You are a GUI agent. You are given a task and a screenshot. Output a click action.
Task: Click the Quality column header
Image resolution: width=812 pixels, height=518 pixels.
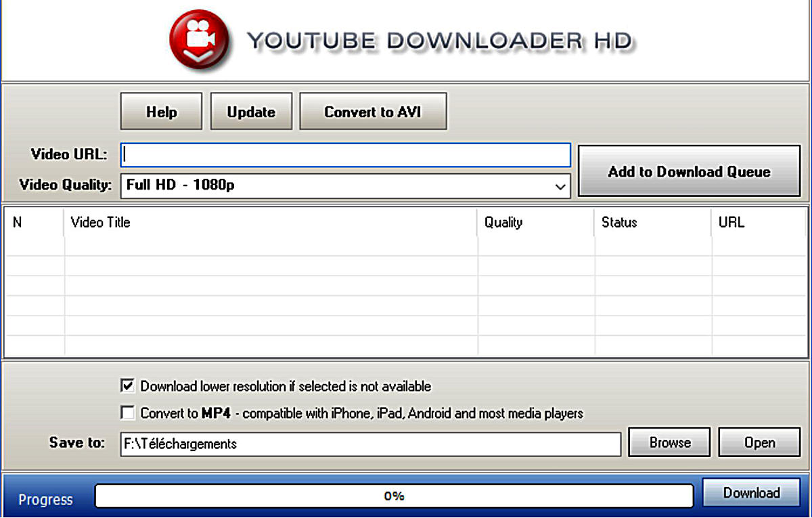click(x=536, y=222)
